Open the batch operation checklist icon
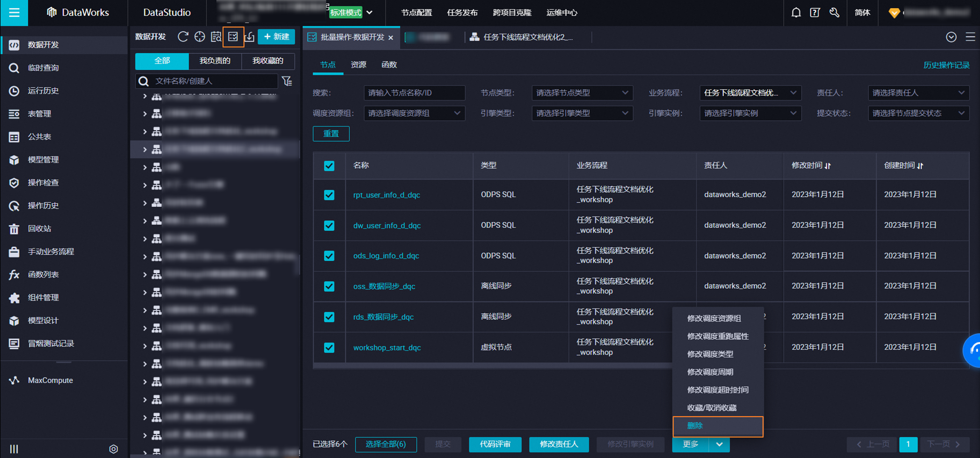This screenshot has height=458, width=980. (233, 37)
